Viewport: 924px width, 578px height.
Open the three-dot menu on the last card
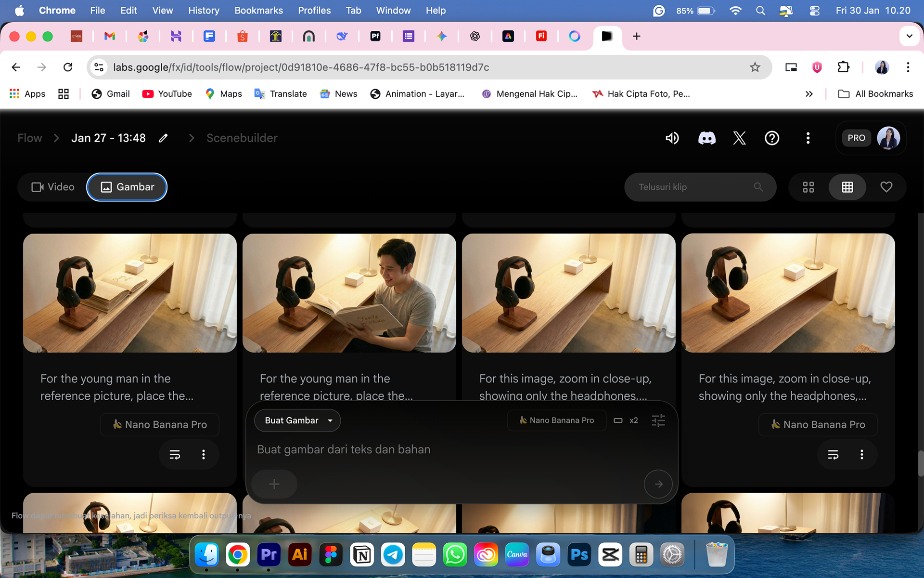[x=861, y=454]
